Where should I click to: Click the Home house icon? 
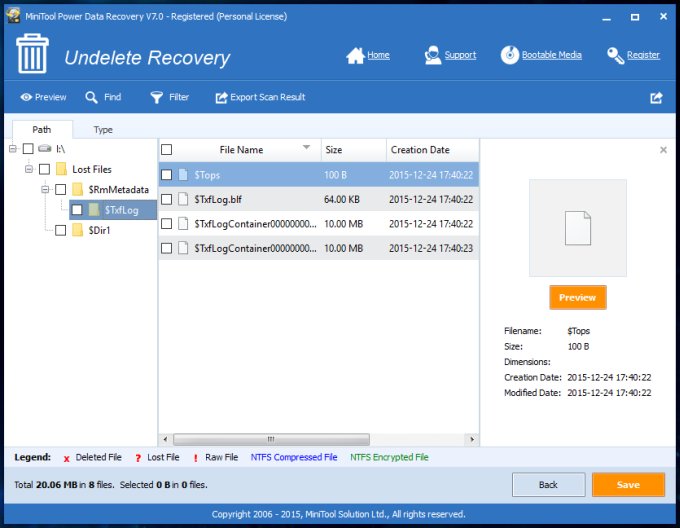click(x=355, y=55)
